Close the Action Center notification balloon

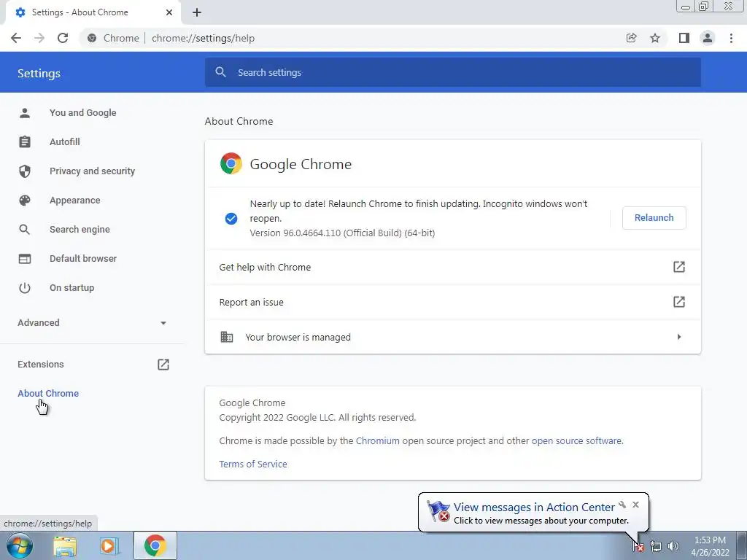[635, 505]
